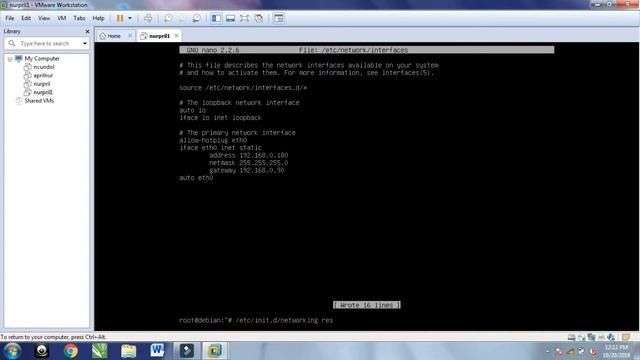The image size is (640, 360).
Task: Click the message log status icon
Action: click(626, 337)
